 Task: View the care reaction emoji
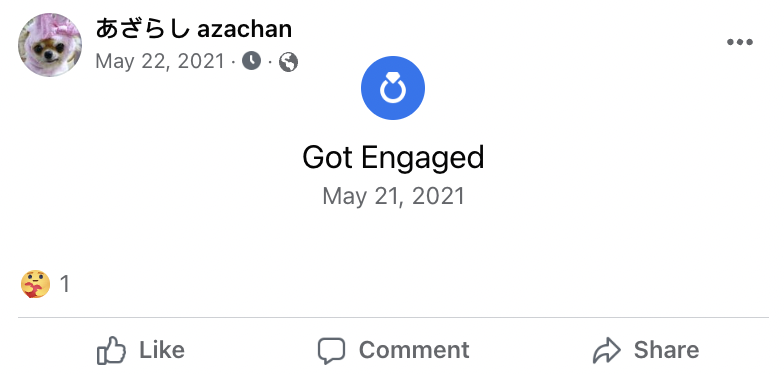35,284
